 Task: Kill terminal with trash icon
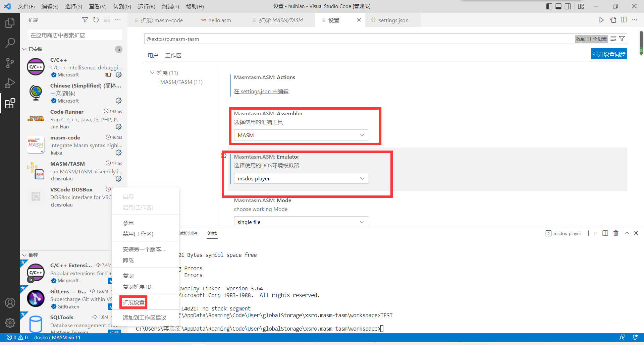616,233
